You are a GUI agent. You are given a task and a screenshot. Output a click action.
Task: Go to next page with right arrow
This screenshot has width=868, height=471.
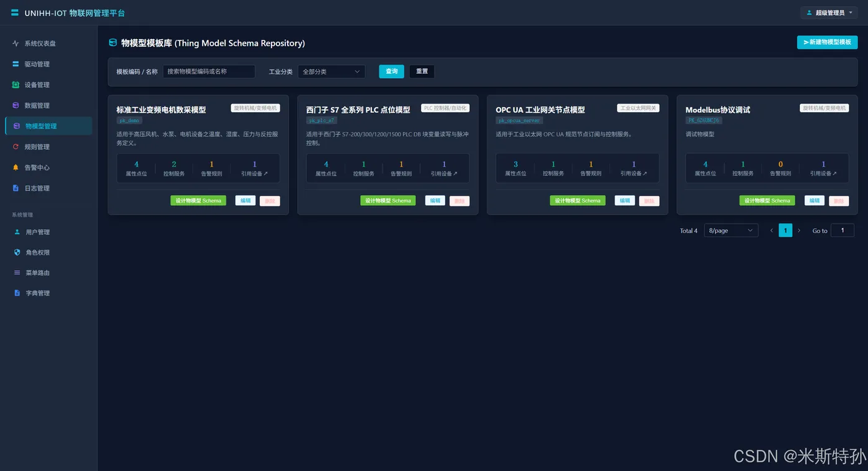[x=799, y=231]
